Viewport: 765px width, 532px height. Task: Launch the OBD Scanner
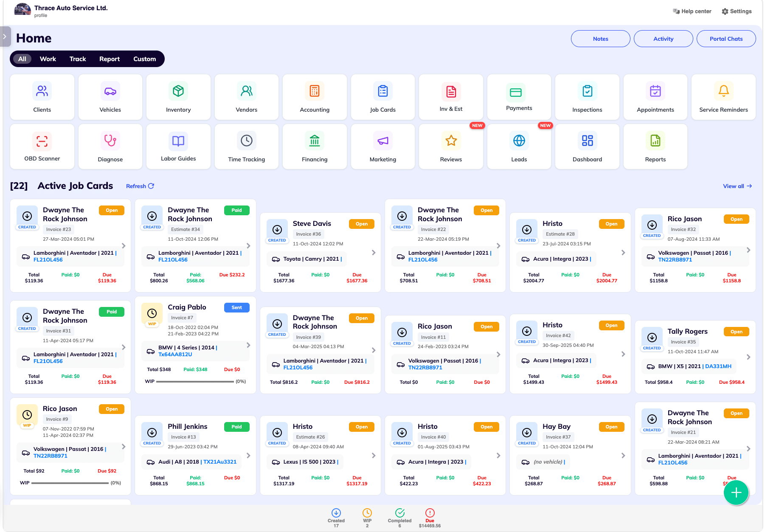pos(42,146)
